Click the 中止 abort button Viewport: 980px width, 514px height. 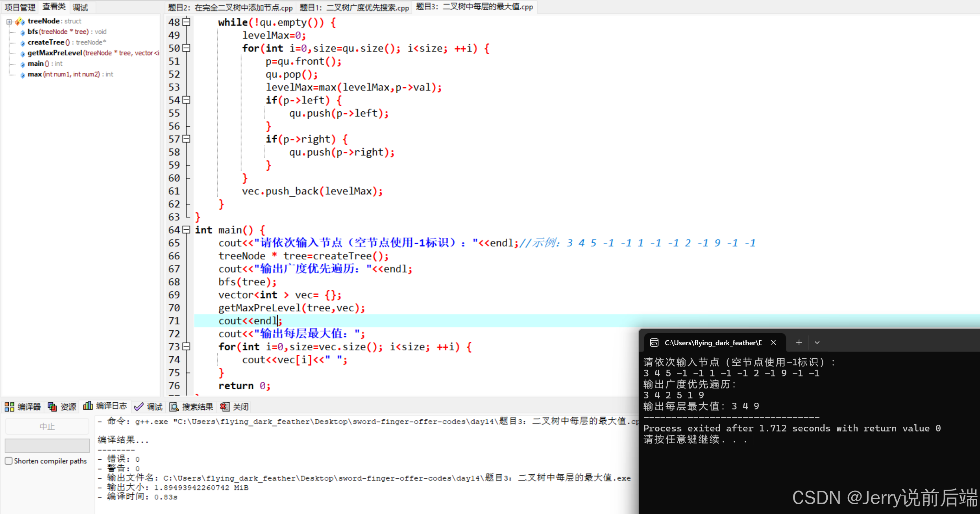click(47, 426)
